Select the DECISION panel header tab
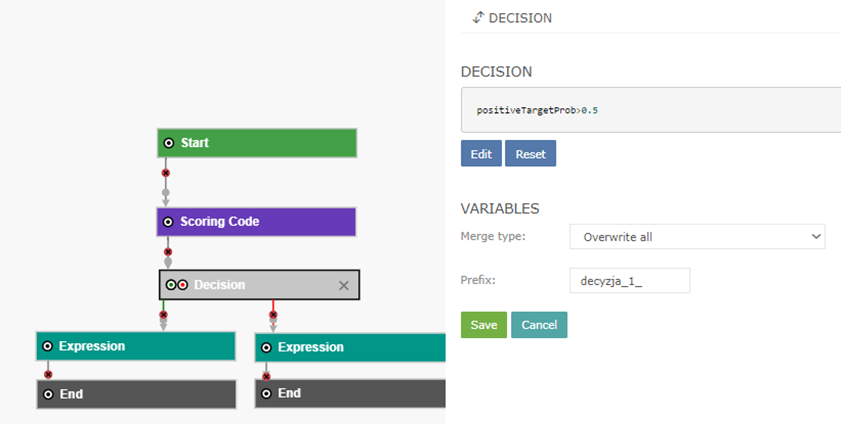 point(512,18)
